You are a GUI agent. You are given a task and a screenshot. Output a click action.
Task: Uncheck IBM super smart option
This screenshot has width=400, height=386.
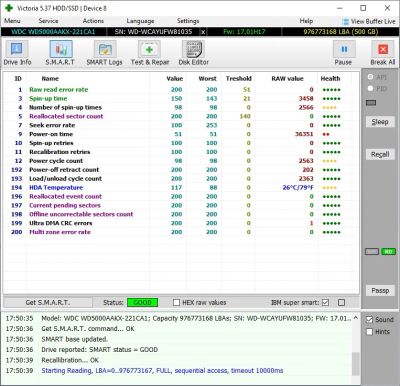pyautogui.click(x=325, y=302)
